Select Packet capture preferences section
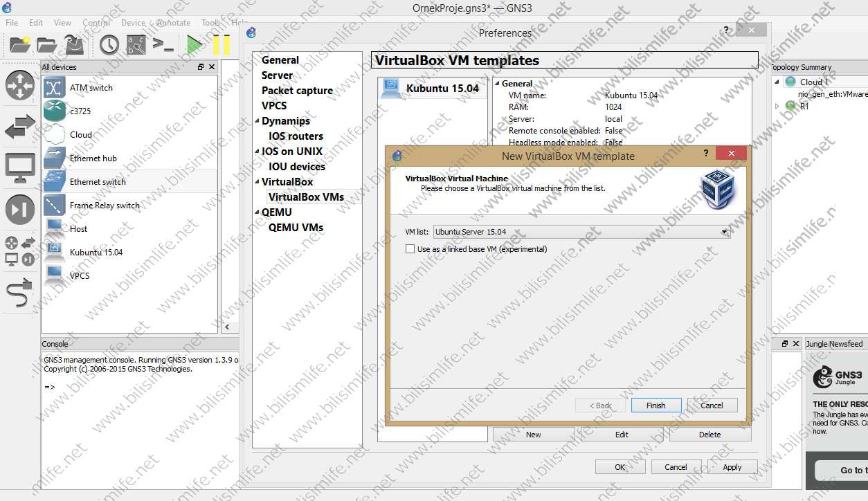Image resolution: width=868 pixels, height=501 pixels. click(x=297, y=91)
